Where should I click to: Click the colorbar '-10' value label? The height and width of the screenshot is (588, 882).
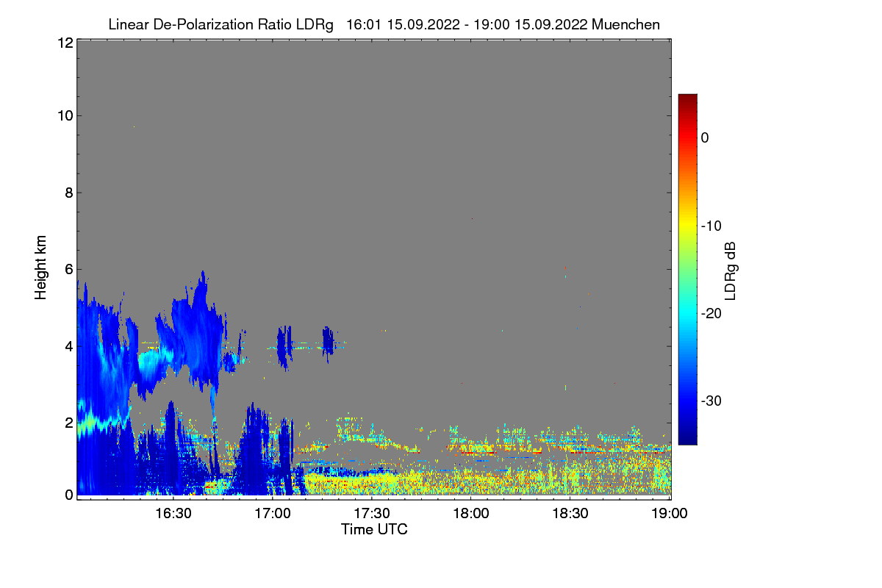711,226
